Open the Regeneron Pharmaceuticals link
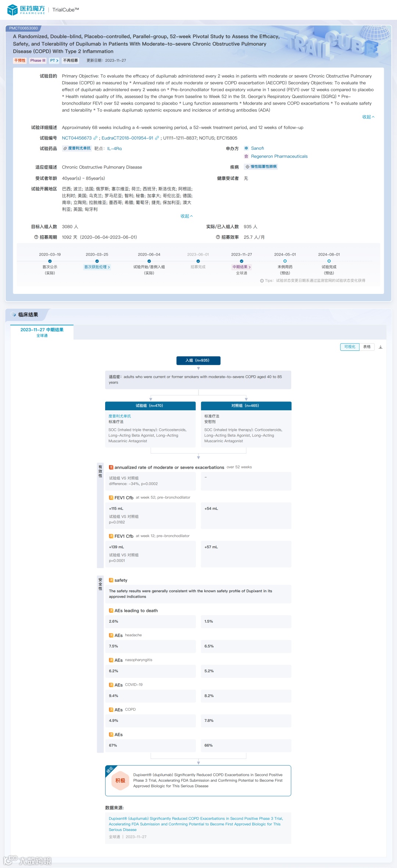397x868 pixels. coord(279,156)
